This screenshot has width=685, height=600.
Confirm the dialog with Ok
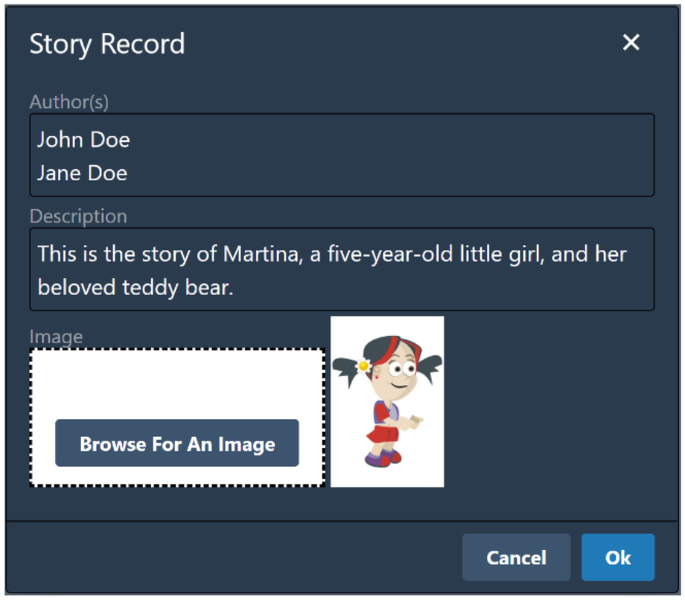[618, 557]
